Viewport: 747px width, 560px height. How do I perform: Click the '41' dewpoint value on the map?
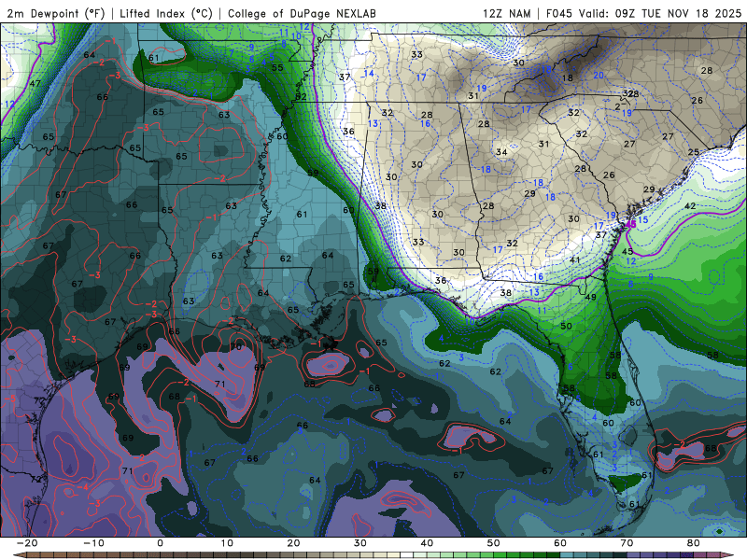[574, 260]
